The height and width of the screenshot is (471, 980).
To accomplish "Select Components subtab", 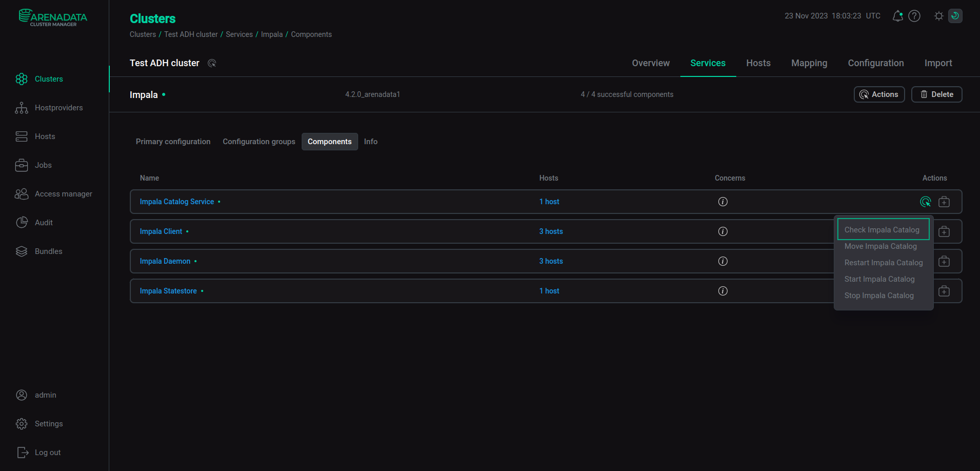I will pos(329,142).
